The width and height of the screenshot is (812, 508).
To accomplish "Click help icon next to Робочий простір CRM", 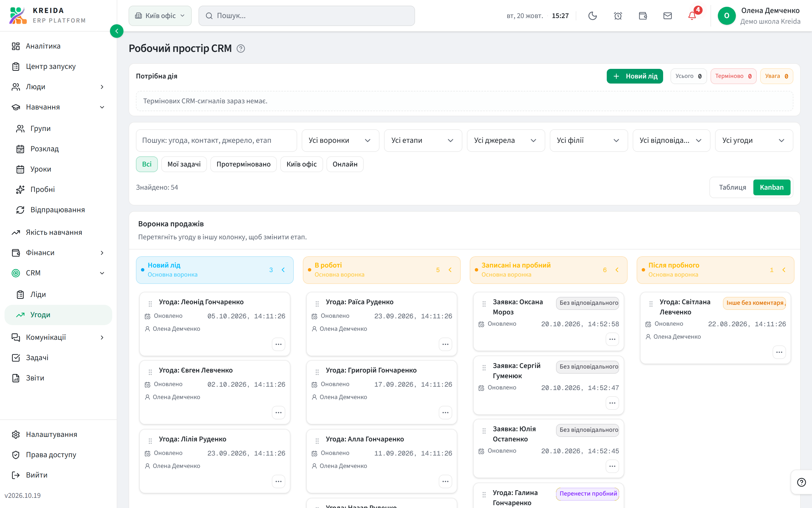I will (240, 49).
